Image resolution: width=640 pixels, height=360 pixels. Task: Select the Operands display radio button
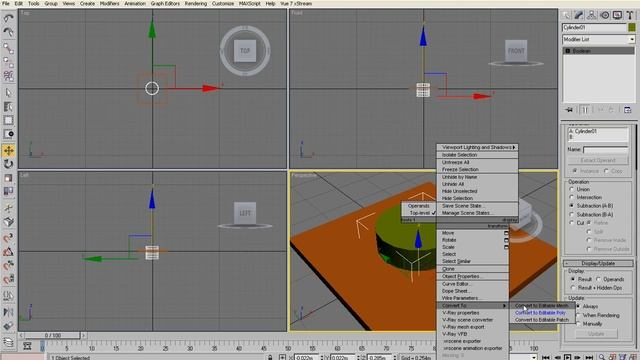click(x=598, y=279)
